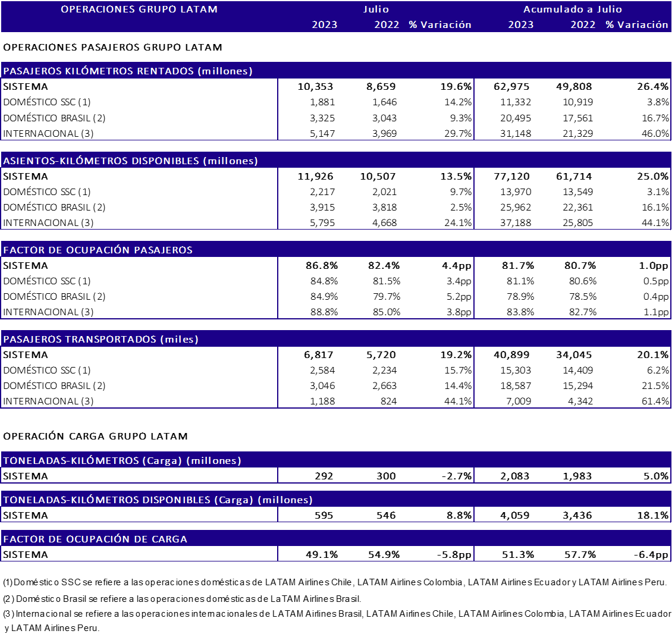This screenshot has height=637, width=672.
Task: Select the 2,083 cargo value
Action: point(515,476)
